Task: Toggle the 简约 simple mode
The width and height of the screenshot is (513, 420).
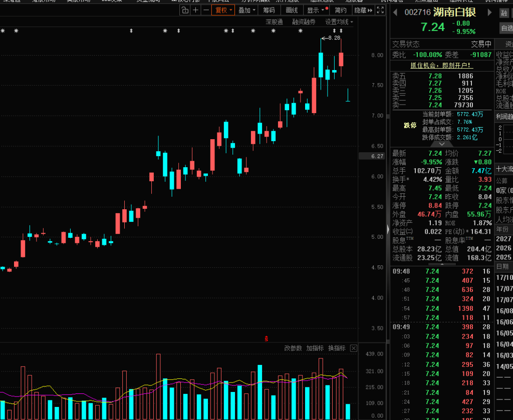Action: [x=341, y=10]
